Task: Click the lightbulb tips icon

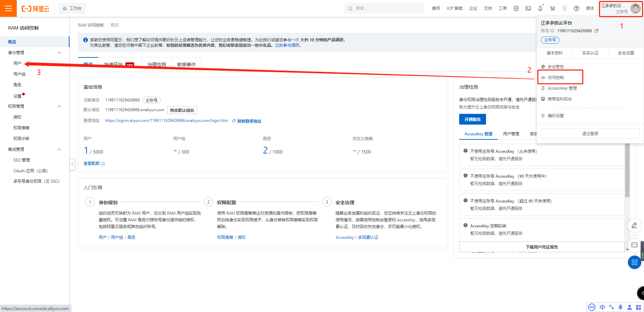Action: click(x=565, y=8)
